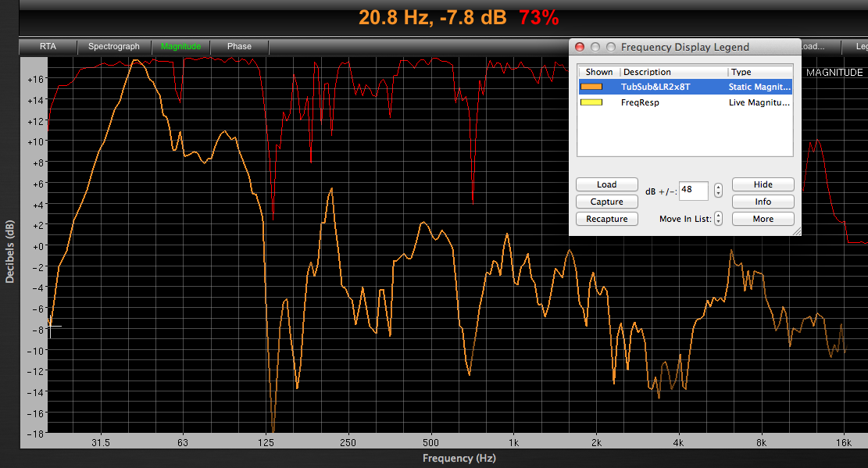Click the MAGNITUDE graph label

pyautogui.click(x=834, y=73)
